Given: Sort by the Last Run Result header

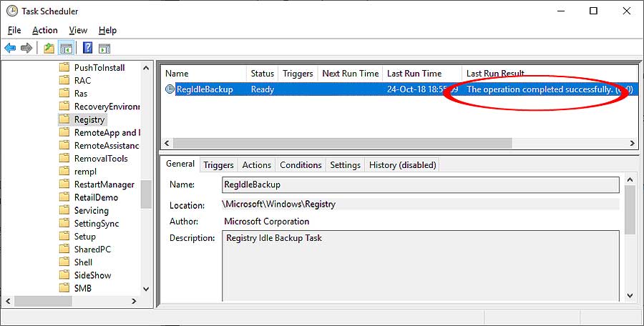Looking at the screenshot, I should pyautogui.click(x=550, y=74).
